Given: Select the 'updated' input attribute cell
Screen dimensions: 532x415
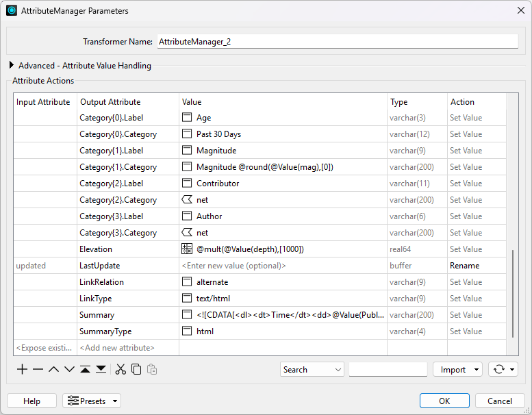Looking at the screenshot, I should 45,265.
